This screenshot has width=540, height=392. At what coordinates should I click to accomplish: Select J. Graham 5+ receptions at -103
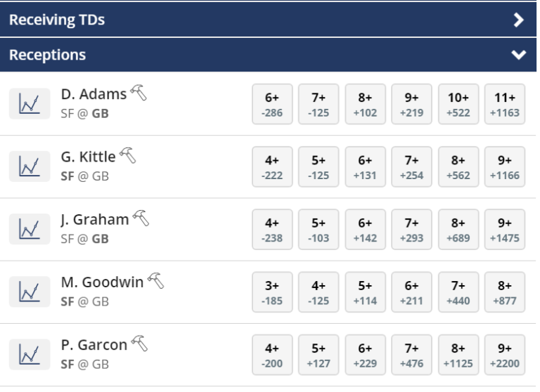pos(319,229)
